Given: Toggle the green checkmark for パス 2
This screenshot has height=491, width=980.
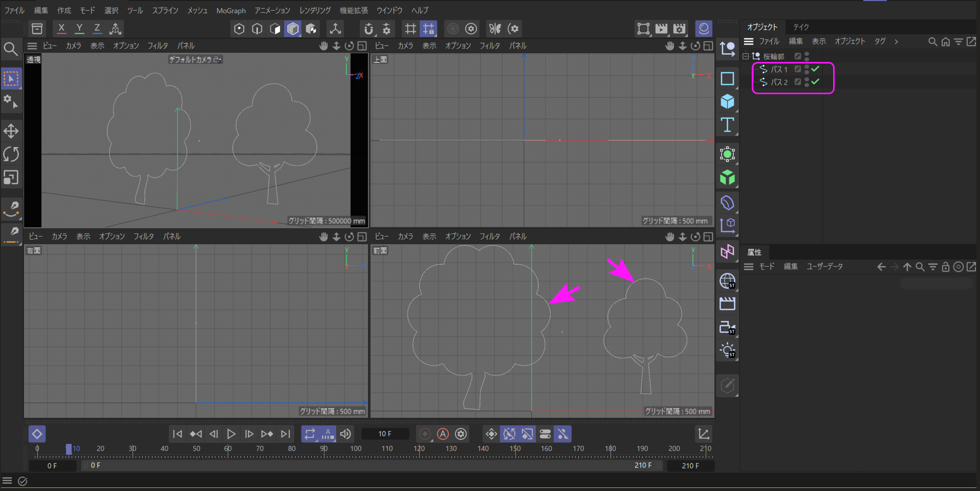Looking at the screenshot, I should (x=815, y=82).
